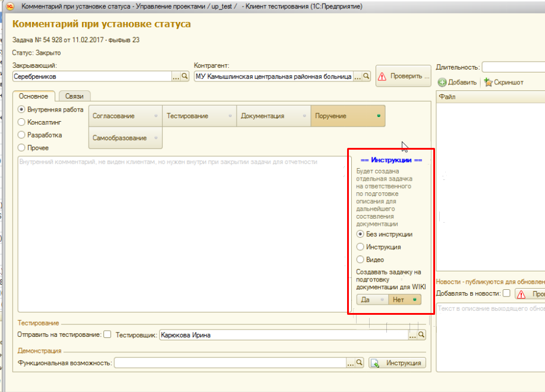Click the Проверить button with warning icon
Screen dimensions: 545x392
tap(403, 76)
